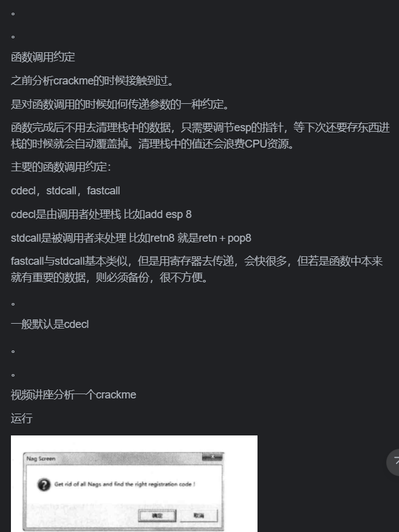The image size is (399, 532).
Task: Click the 函数调用约定 heading
Action: pyautogui.click(x=43, y=57)
